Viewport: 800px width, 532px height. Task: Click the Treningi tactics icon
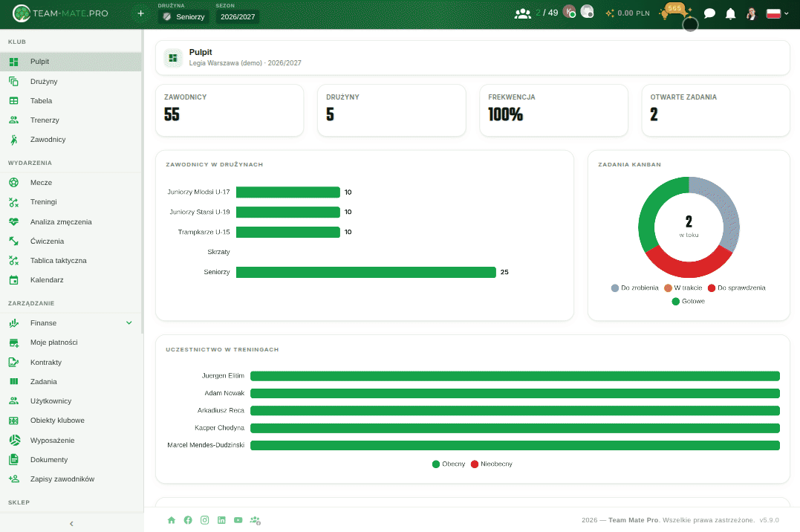pyautogui.click(x=14, y=202)
